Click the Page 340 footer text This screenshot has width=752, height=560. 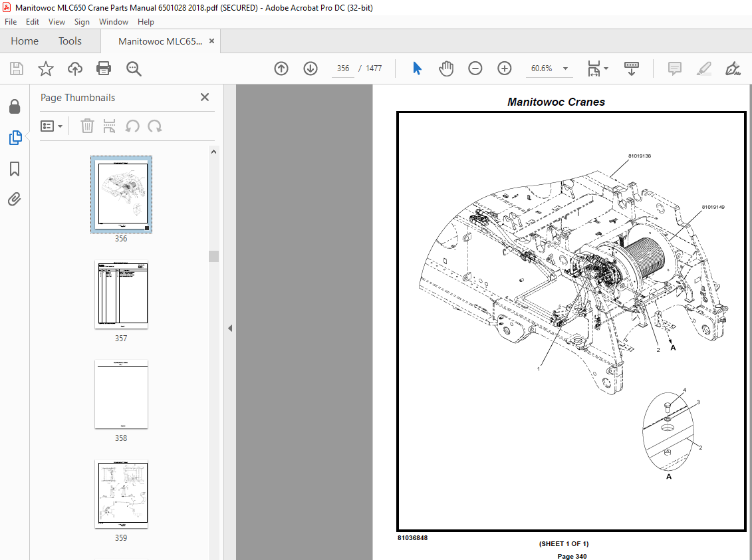pyautogui.click(x=572, y=556)
